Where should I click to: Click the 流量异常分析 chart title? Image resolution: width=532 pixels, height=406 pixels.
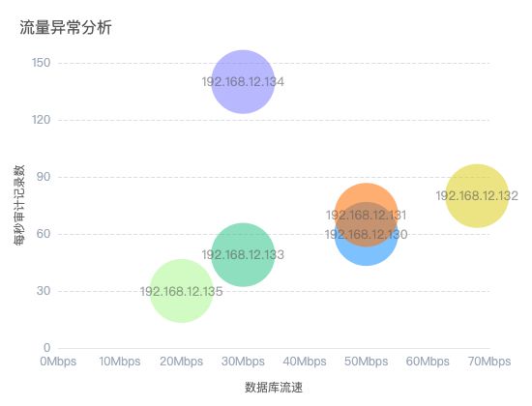66,27
